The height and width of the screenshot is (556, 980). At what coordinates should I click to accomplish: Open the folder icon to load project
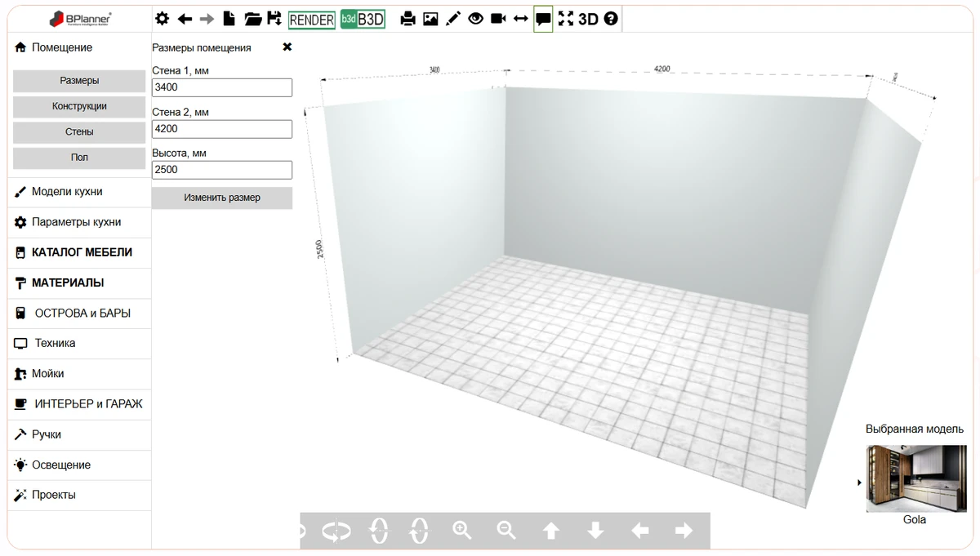pyautogui.click(x=252, y=20)
